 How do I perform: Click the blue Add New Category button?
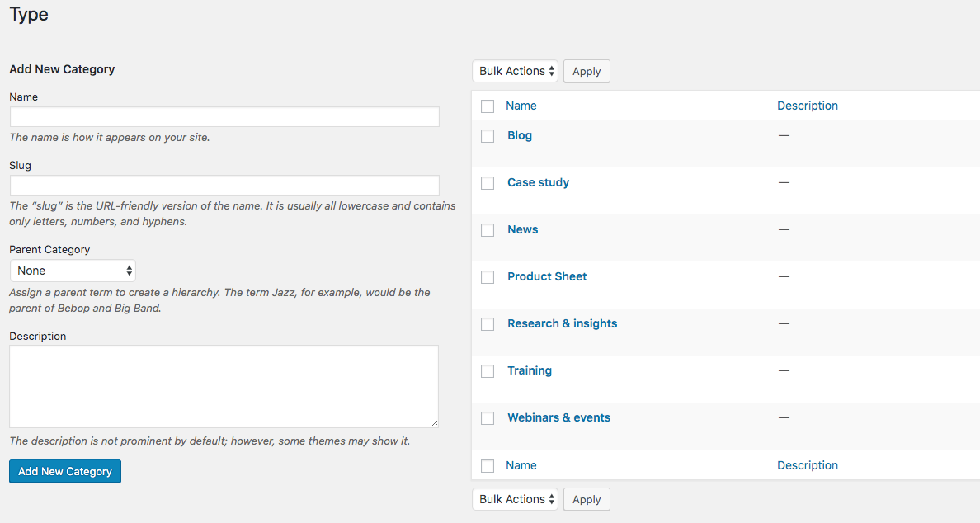click(65, 471)
